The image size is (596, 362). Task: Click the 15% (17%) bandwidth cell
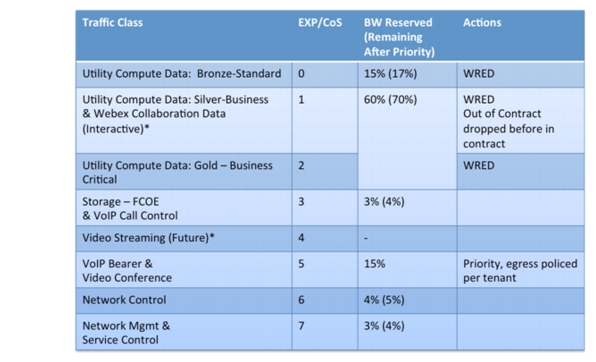coord(407,75)
